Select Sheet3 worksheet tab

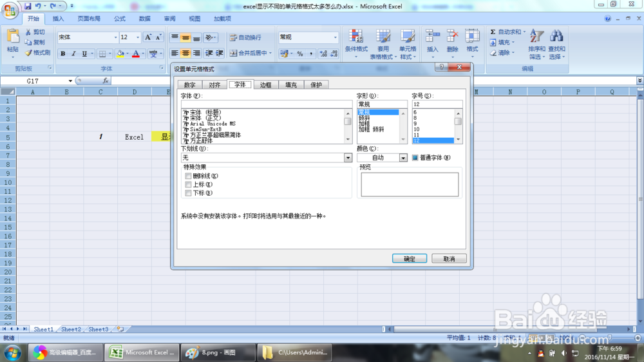[x=99, y=329]
